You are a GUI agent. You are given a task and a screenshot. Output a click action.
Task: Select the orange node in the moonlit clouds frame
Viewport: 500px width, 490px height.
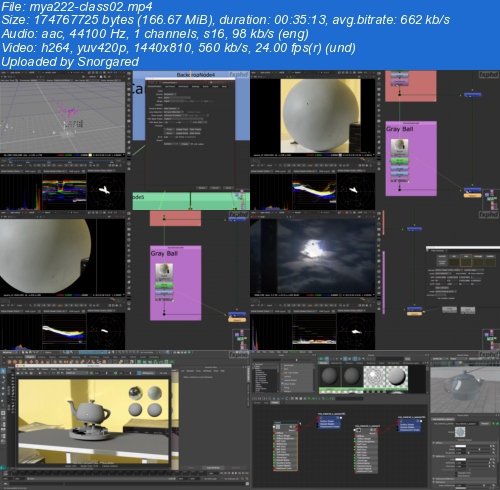pos(414,313)
